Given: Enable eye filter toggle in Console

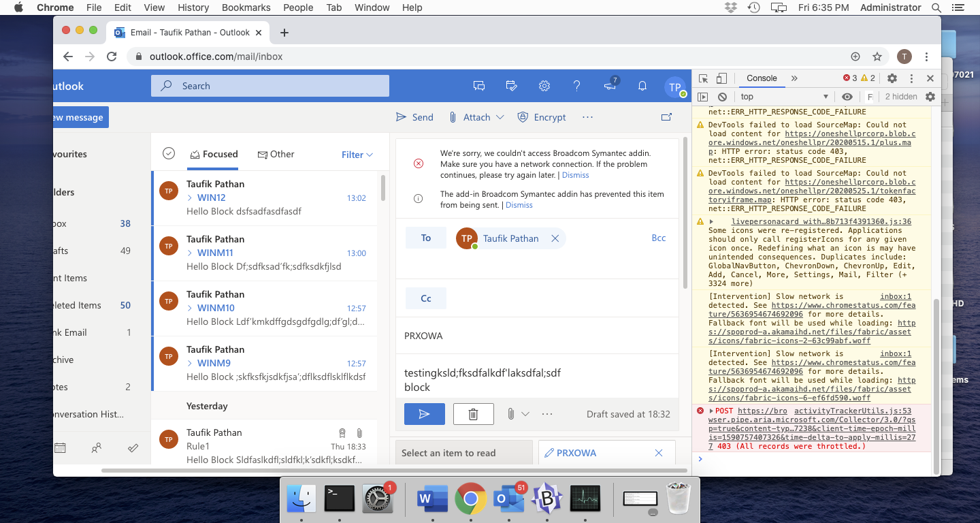Looking at the screenshot, I should click(847, 96).
